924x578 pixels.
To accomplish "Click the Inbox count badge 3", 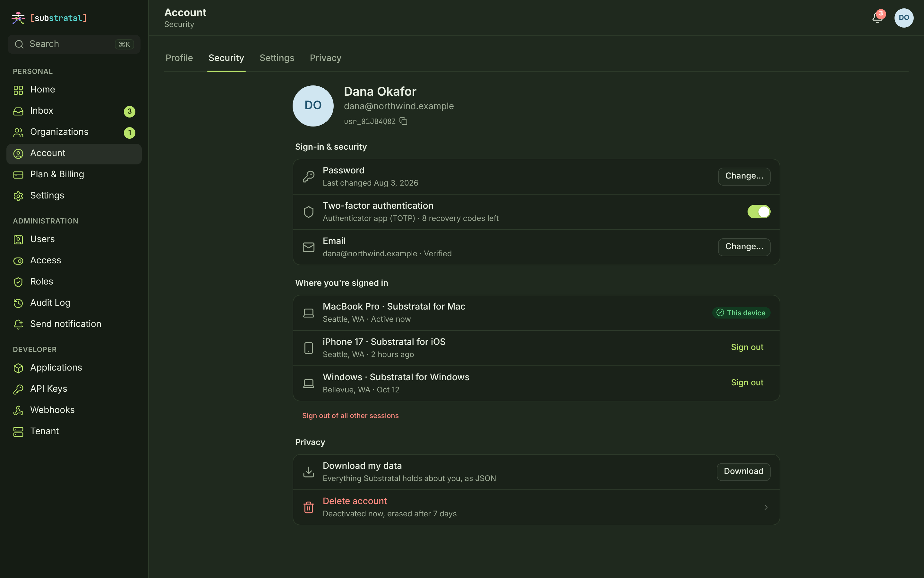I will tap(129, 111).
